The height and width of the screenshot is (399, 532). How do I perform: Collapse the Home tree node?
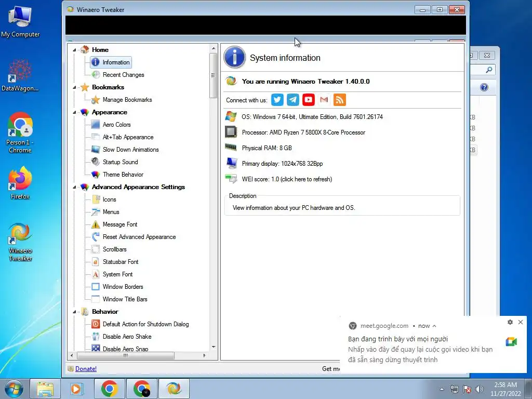click(74, 50)
